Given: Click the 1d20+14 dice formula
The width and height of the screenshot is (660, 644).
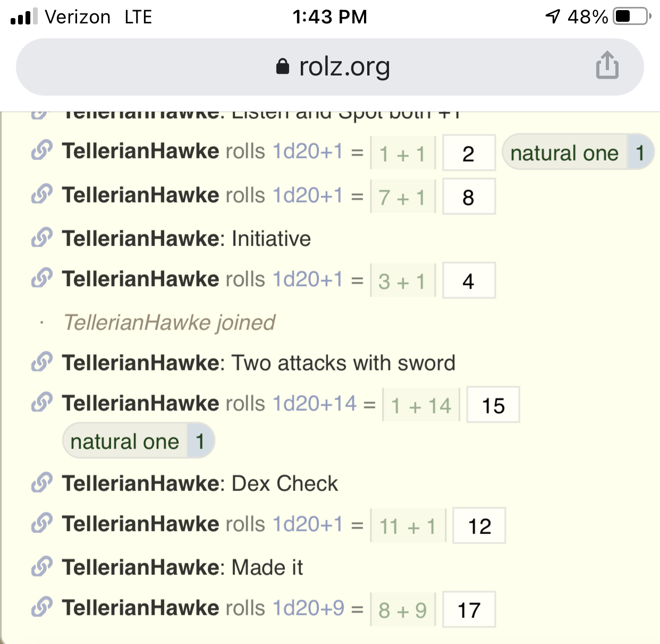Looking at the screenshot, I should (314, 404).
